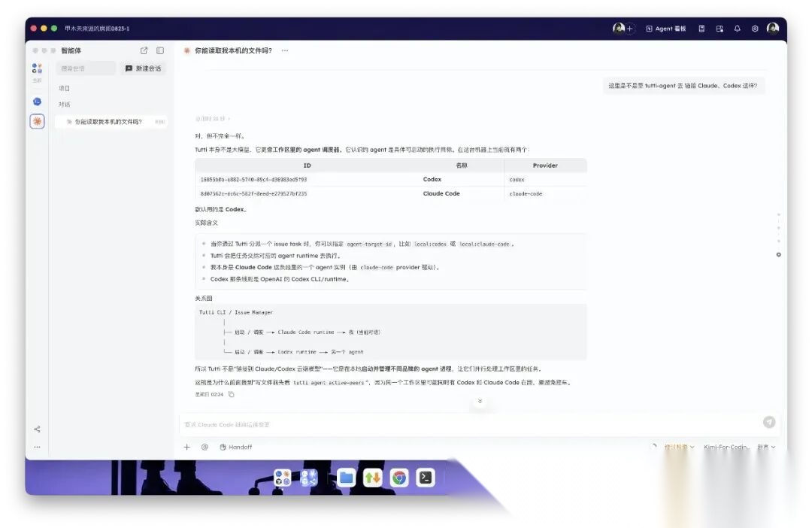Image resolution: width=812 pixels, height=528 pixels.
Task: Select the blue Codex agent in left rail
Action: click(38, 102)
